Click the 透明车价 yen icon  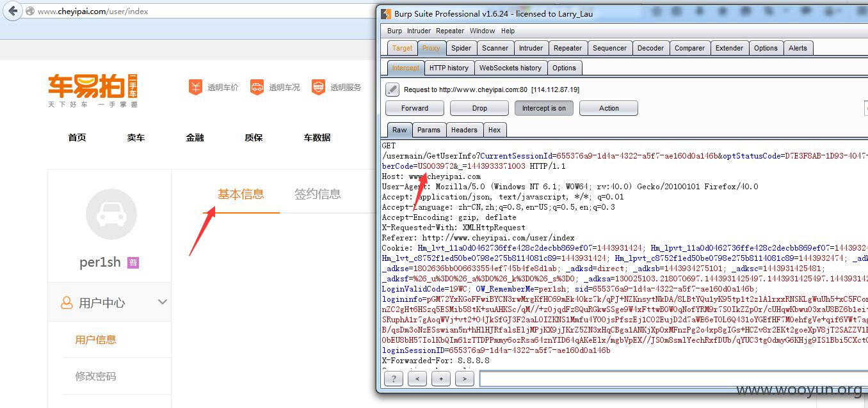(195, 87)
